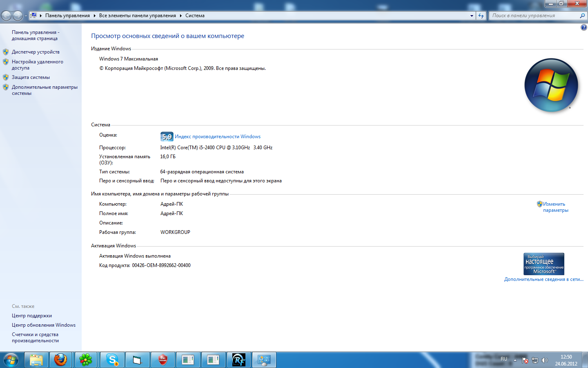Click the 5,9 performance score badge

[167, 137]
